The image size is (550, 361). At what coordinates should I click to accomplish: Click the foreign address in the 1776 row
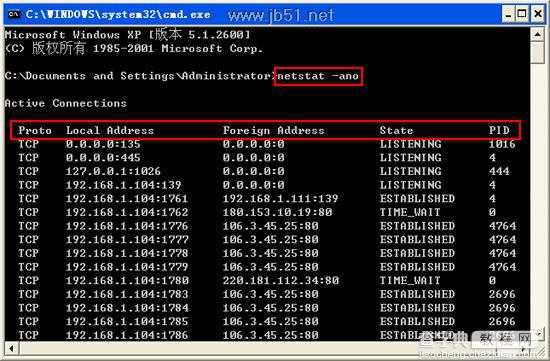(x=270, y=226)
